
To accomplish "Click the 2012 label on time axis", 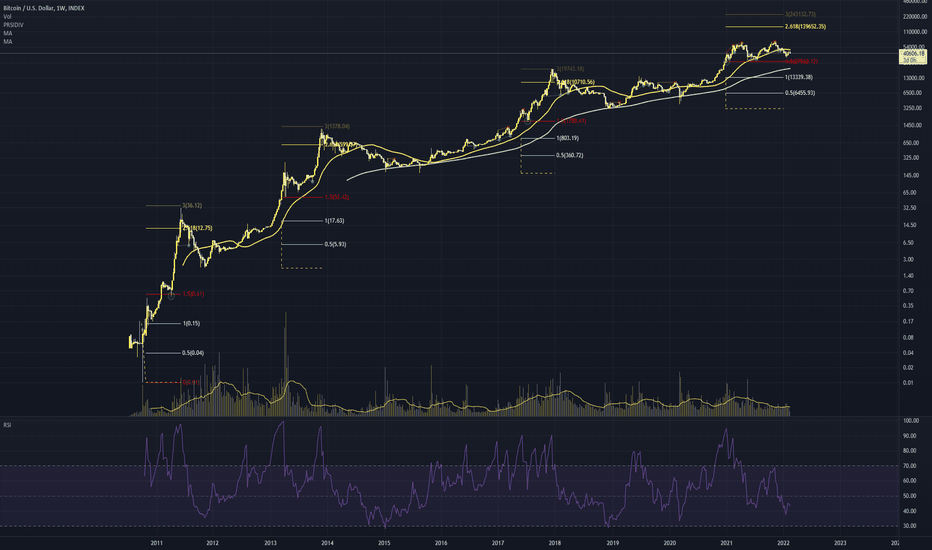I will point(212,543).
